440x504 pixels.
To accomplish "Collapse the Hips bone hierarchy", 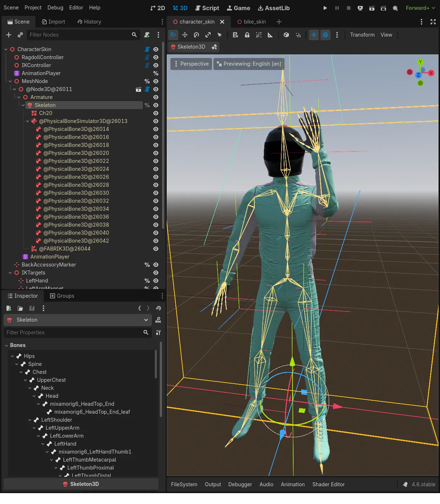I will pos(12,356).
